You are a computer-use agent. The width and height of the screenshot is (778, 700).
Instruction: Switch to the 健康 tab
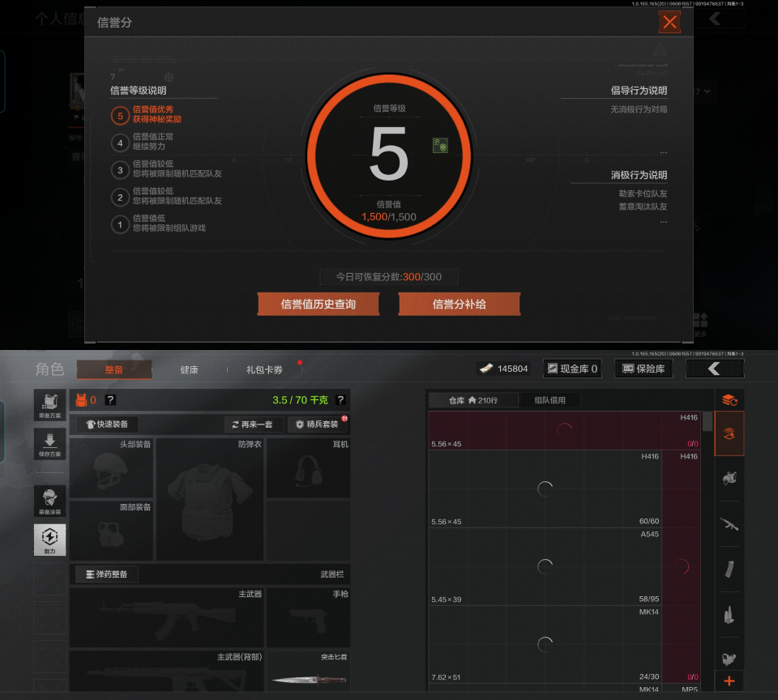[189, 369]
